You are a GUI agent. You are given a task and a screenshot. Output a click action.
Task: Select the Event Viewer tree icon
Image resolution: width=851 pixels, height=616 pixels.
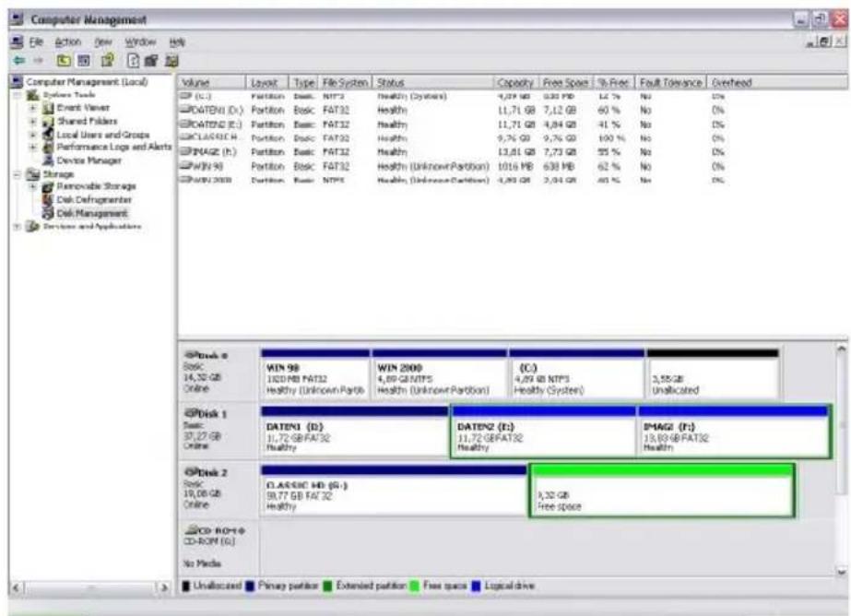point(48,108)
